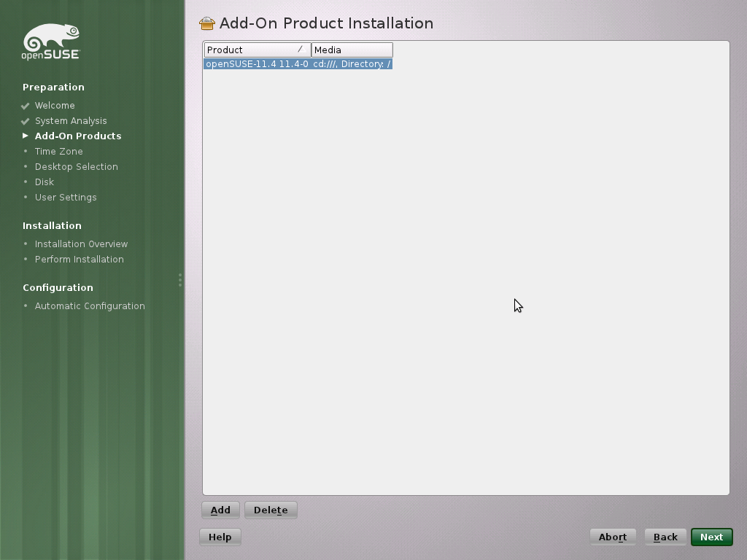Click the User Settings step
Viewport: 747px width, 560px height.
click(x=66, y=197)
